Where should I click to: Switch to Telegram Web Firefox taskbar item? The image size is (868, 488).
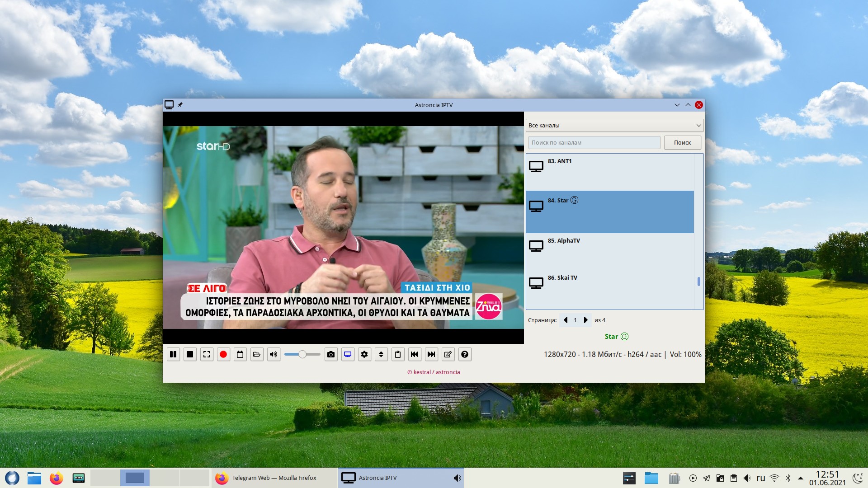(274, 478)
